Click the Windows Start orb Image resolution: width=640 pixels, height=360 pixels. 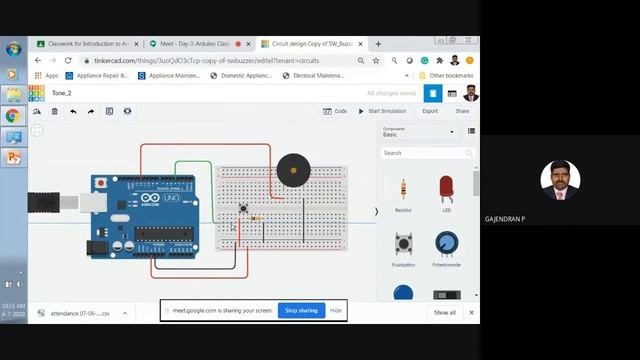click(13, 49)
